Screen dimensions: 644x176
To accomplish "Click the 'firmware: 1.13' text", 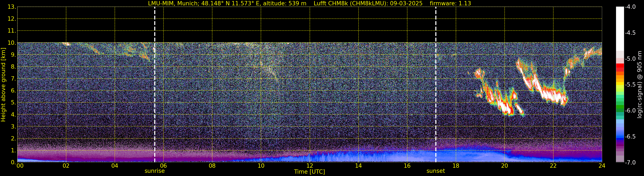I will point(450,3).
